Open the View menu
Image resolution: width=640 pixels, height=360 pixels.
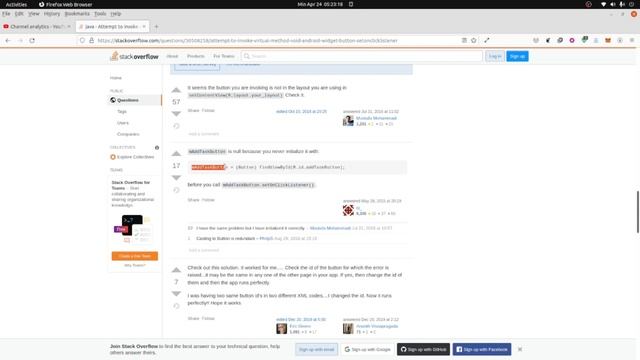[x=34, y=13]
